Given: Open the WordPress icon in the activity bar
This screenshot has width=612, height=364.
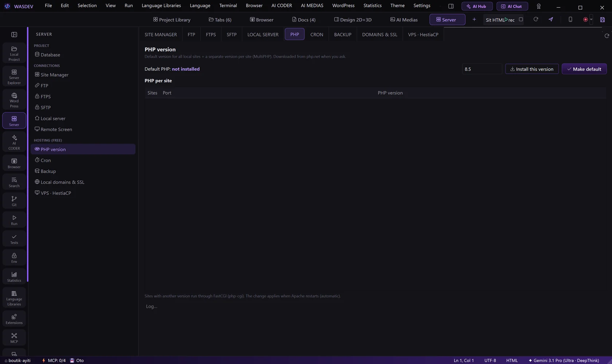Looking at the screenshot, I should click(14, 100).
